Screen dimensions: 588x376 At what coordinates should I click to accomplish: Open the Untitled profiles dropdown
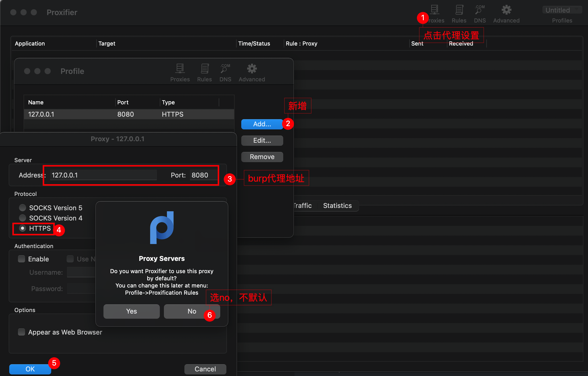click(562, 10)
